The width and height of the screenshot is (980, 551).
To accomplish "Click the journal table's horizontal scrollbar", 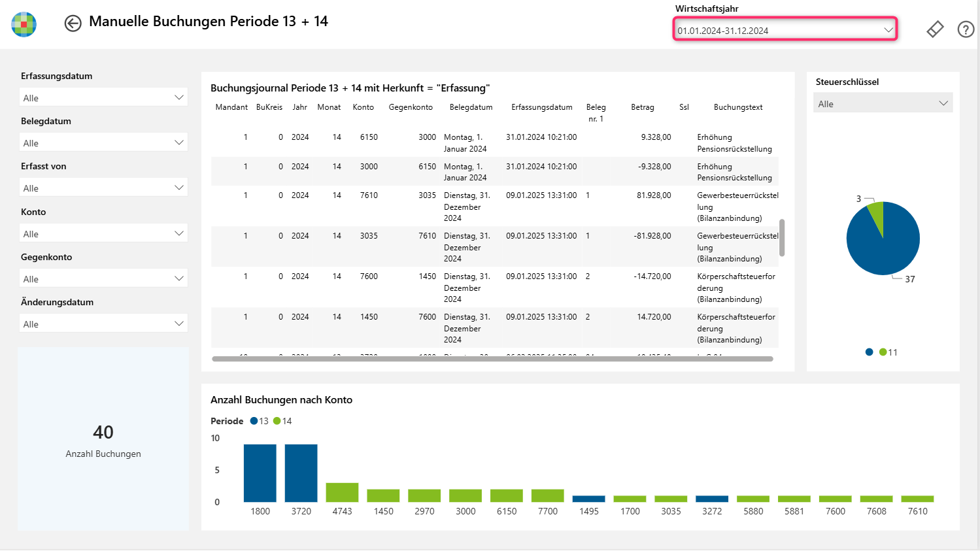I will pyautogui.click(x=493, y=359).
